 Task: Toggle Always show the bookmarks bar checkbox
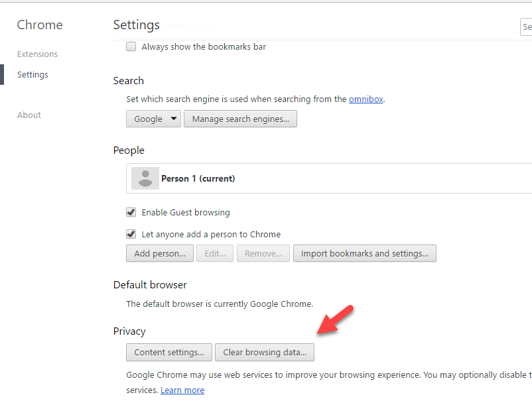[x=131, y=46]
